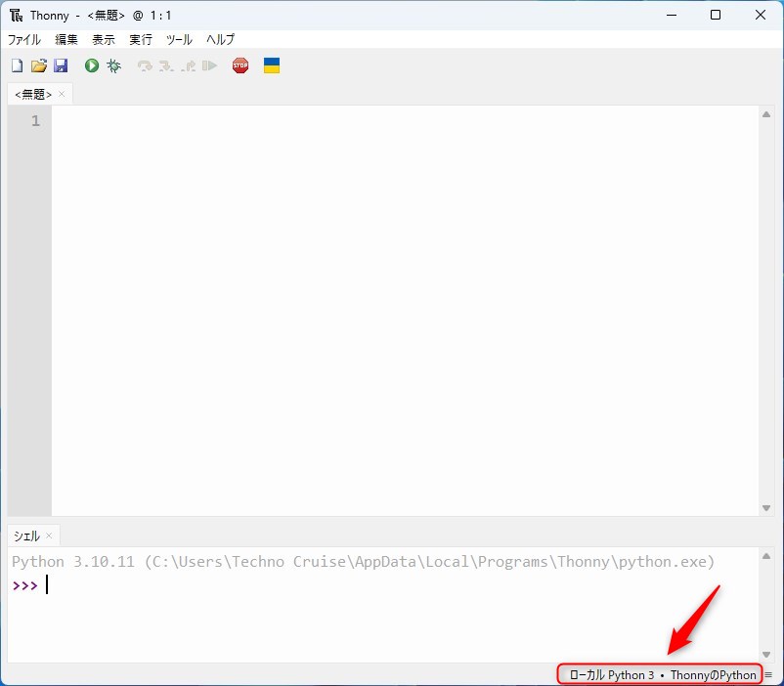The height and width of the screenshot is (686, 784).
Task: Click the Python 3.10.11 version text in shell
Action: tap(73, 562)
